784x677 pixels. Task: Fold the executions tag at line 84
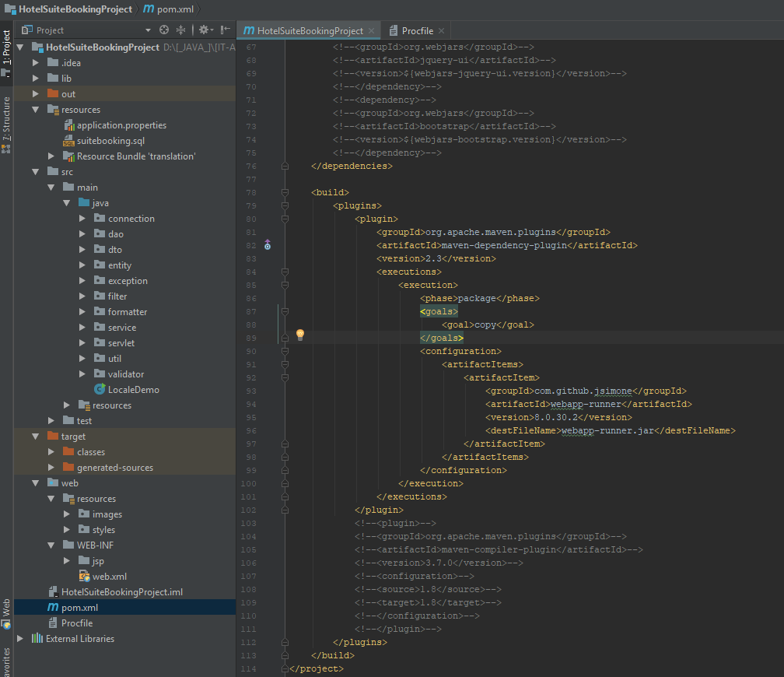click(285, 272)
